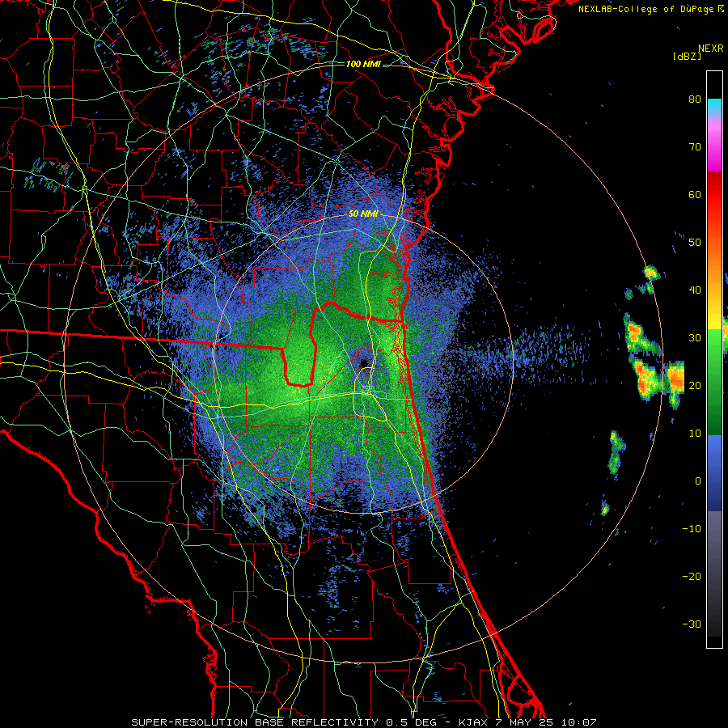Click the 50 NMI range ring label
Screen dimensions: 728x728
pos(363,214)
